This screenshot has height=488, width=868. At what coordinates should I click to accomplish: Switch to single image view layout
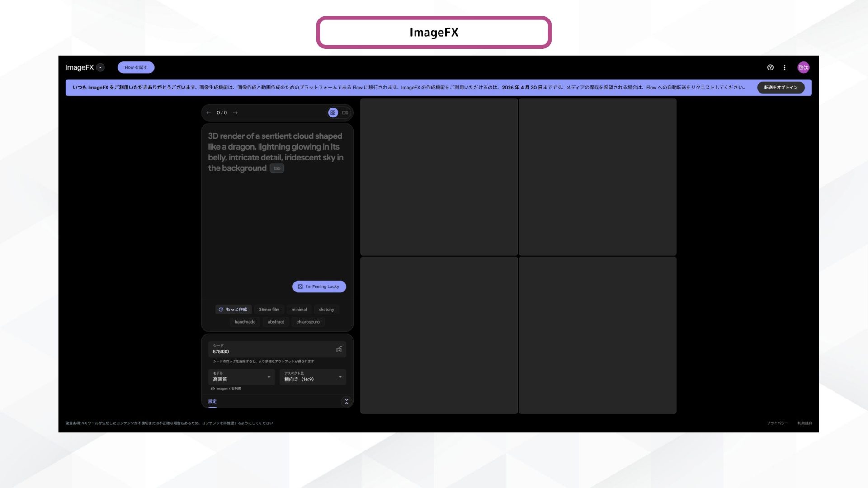point(345,113)
